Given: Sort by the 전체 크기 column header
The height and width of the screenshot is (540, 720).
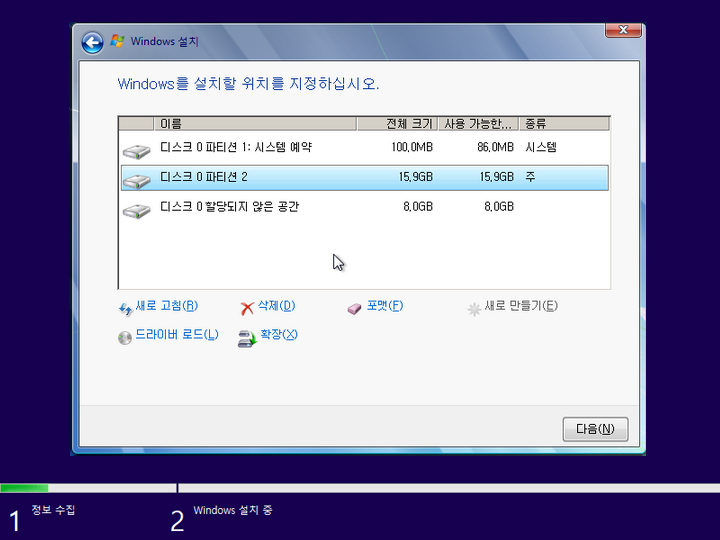Looking at the screenshot, I should 397,124.
